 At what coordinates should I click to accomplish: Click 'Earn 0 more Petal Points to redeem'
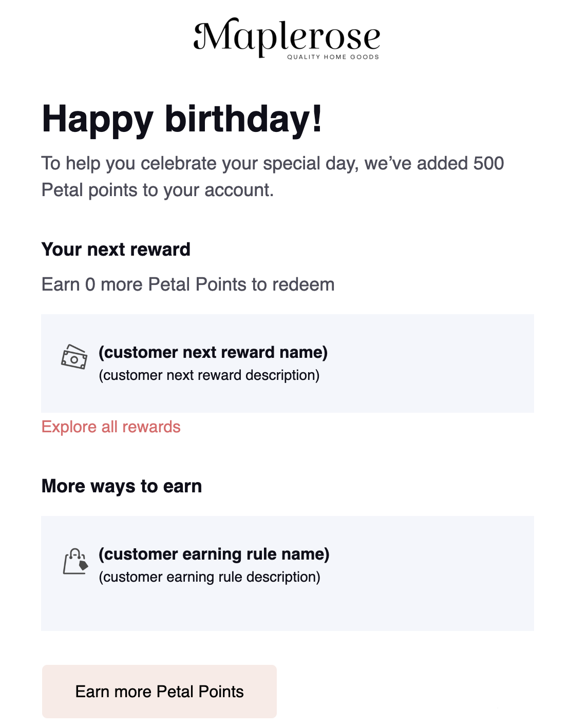click(188, 284)
